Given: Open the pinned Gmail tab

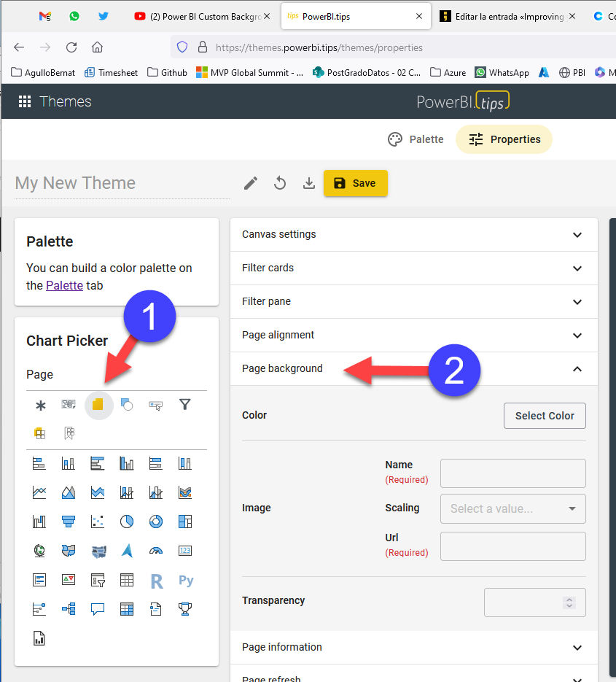Looking at the screenshot, I should pos(44,17).
